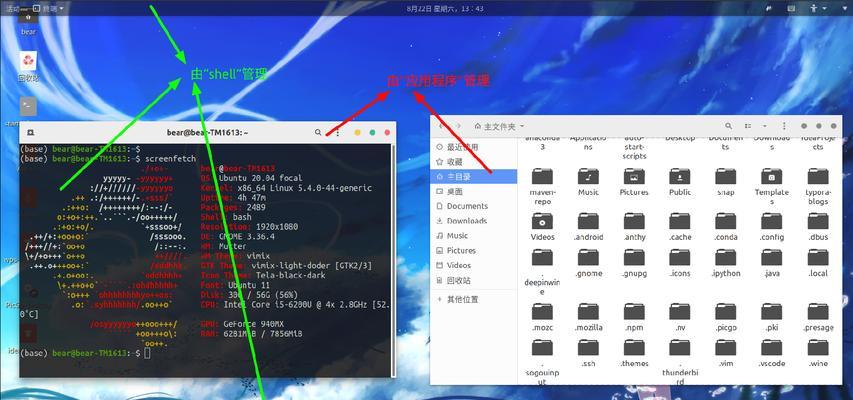Select 桌面 in the sidebar
Screen dimensions: 853x400
(x=473, y=192)
